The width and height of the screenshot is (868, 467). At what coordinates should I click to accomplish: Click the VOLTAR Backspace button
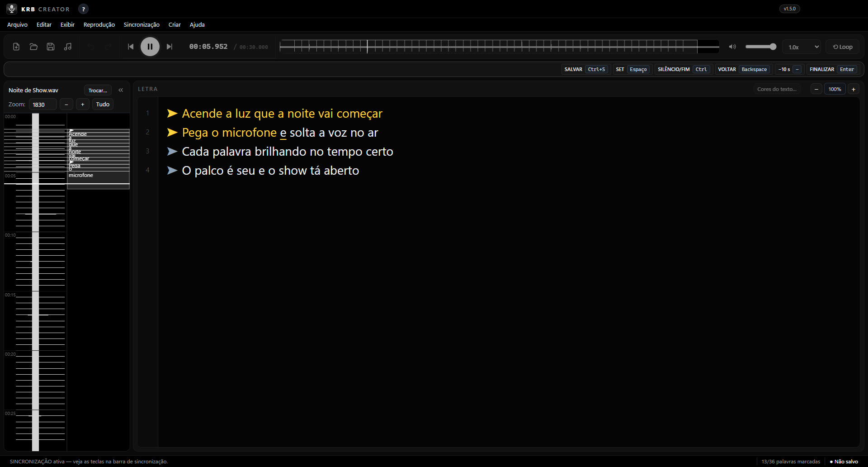point(743,69)
